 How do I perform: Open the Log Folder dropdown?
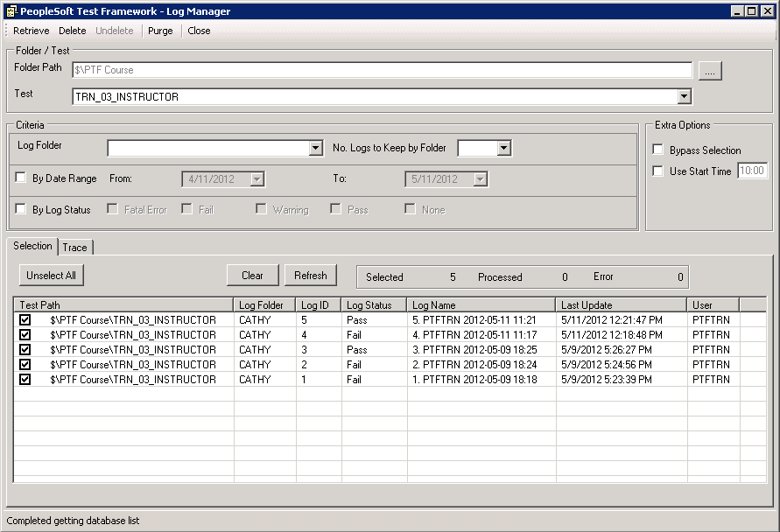(316, 148)
